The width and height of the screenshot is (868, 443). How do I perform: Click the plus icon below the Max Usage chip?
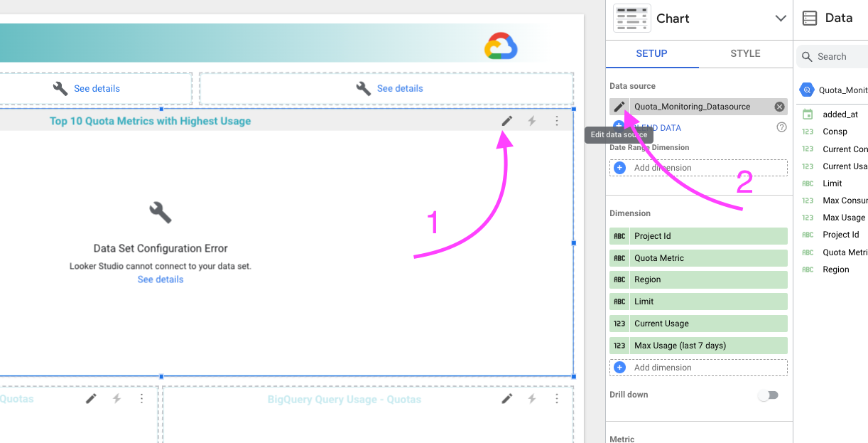pyautogui.click(x=619, y=368)
